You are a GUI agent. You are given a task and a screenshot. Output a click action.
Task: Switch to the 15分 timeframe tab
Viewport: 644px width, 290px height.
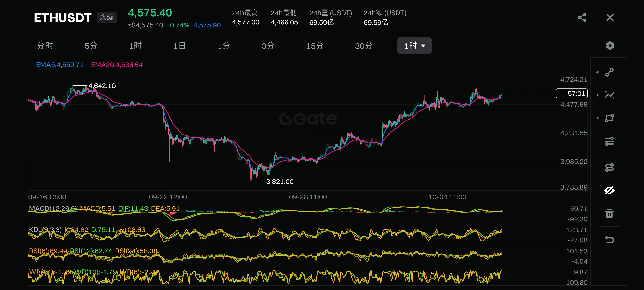point(315,46)
